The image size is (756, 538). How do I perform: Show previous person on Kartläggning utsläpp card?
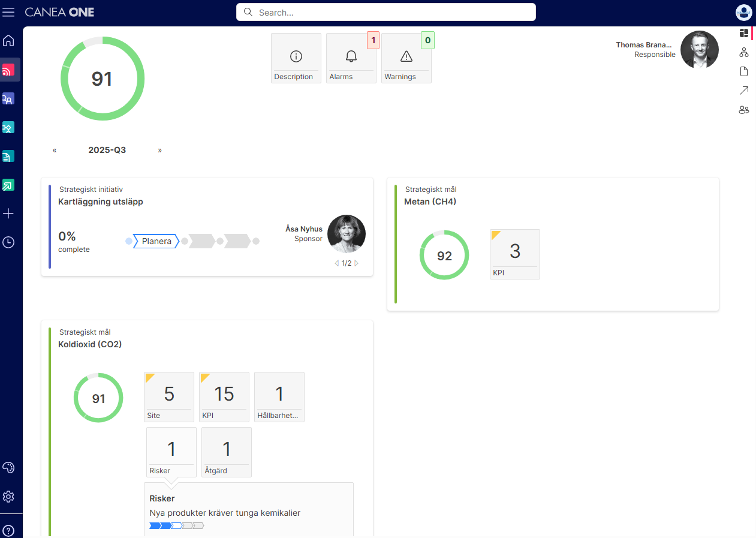(x=337, y=263)
